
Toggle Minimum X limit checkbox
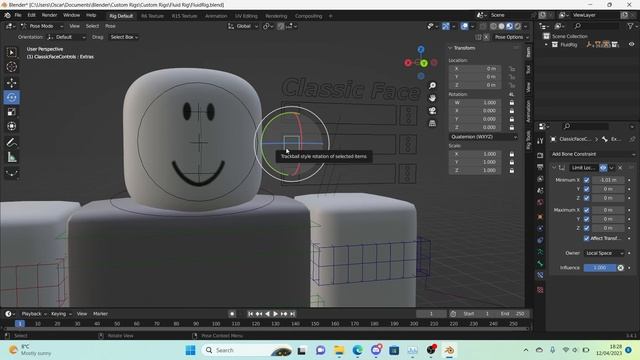pos(587,180)
